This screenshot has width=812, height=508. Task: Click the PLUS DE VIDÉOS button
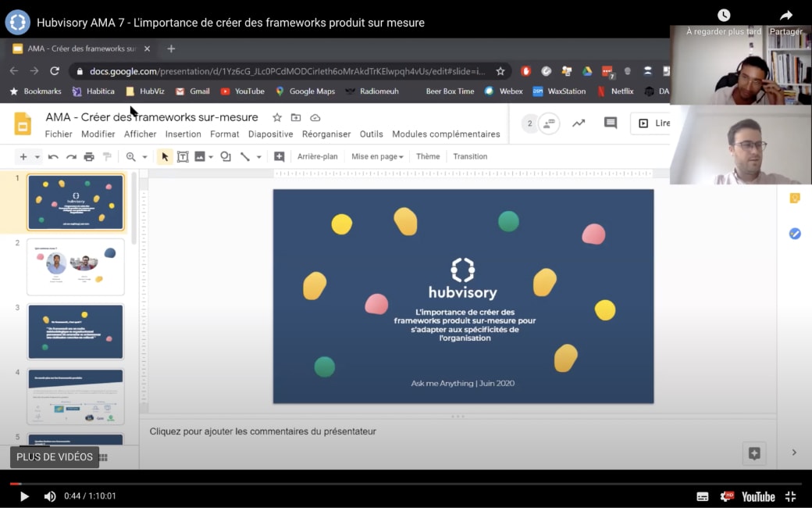point(55,456)
